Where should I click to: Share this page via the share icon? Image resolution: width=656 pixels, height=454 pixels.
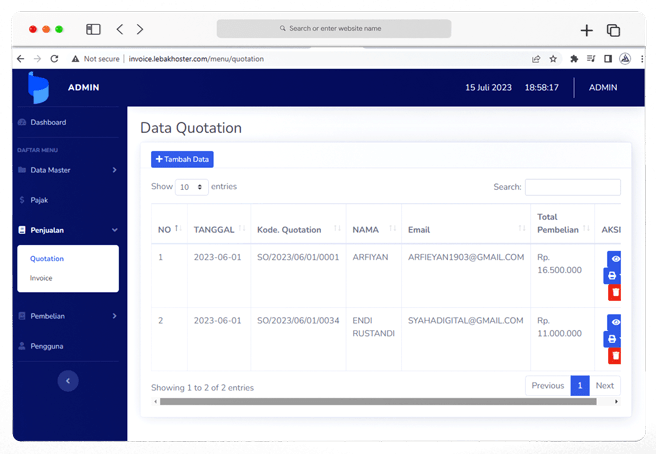click(536, 59)
